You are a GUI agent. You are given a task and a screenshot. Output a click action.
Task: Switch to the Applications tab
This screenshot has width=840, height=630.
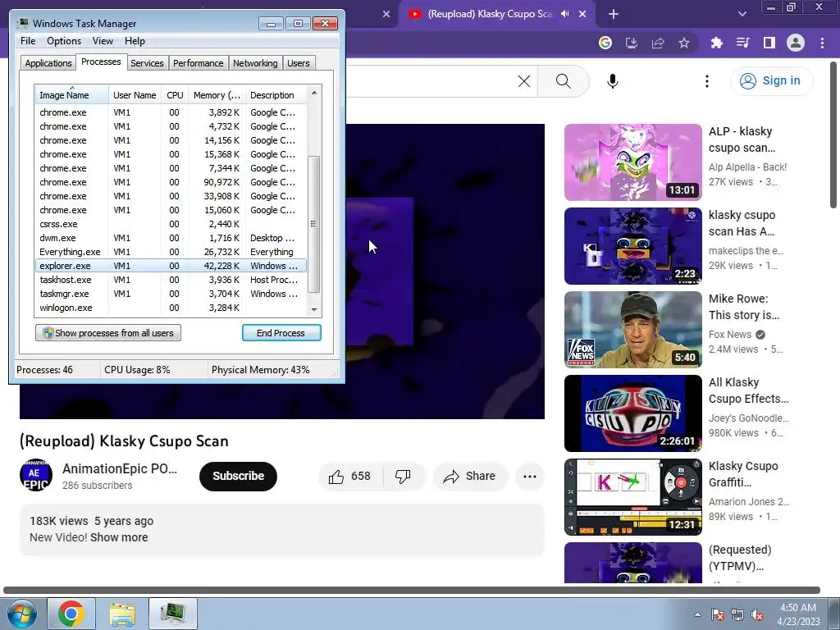(48, 63)
